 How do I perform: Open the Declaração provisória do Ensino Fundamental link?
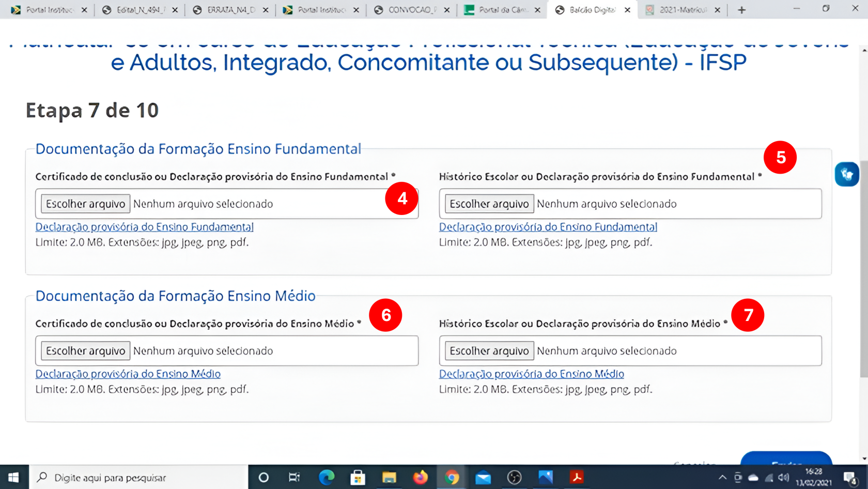(144, 226)
